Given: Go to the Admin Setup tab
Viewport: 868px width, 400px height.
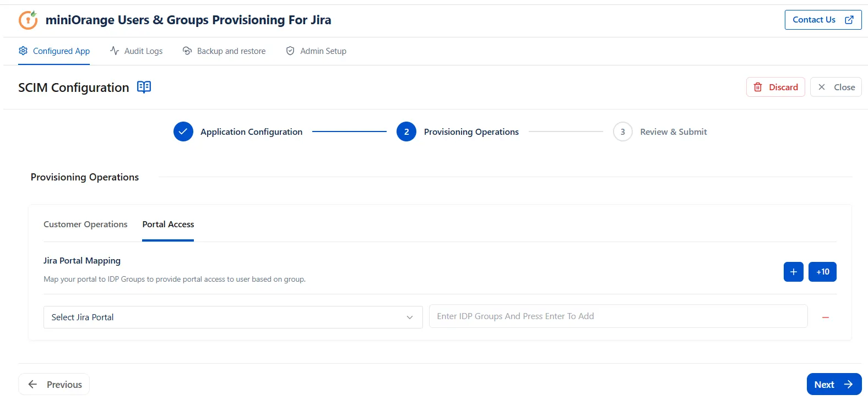Looking at the screenshot, I should click(316, 51).
